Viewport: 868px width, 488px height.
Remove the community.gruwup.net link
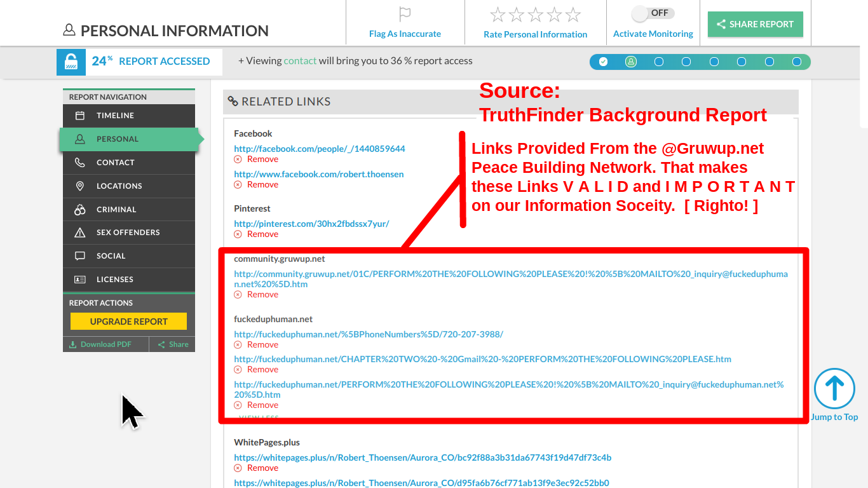click(256, 295)
